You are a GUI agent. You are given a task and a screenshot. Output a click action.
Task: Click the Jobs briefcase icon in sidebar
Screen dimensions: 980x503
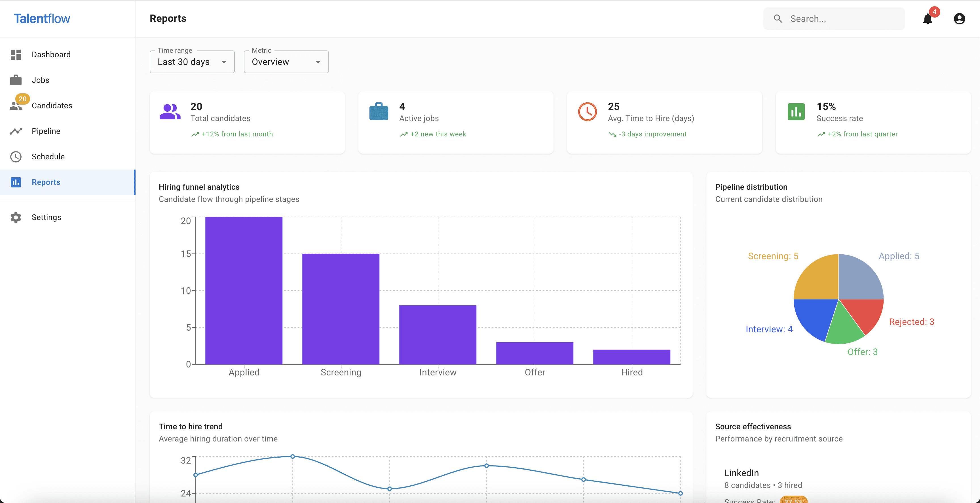[16, 80]
